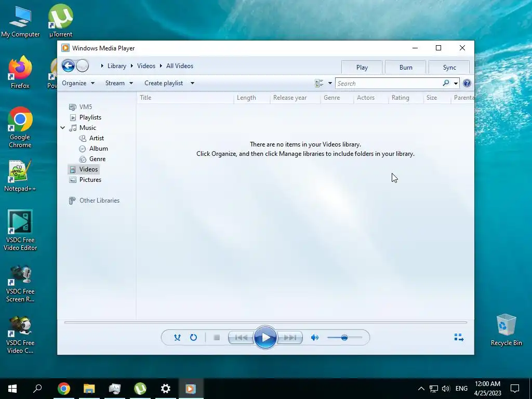
Task: Select Album under Music
Action: 98,149
